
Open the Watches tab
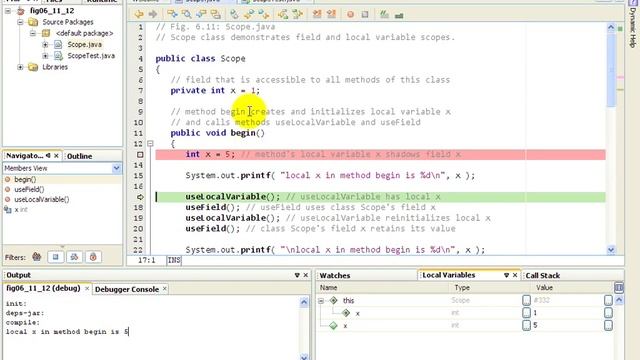(x=335, y=276)
